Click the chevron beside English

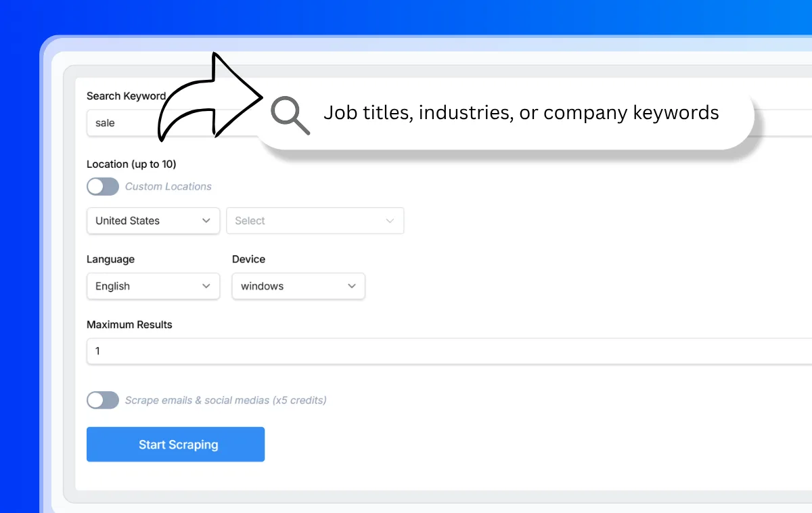pos(206,286)
